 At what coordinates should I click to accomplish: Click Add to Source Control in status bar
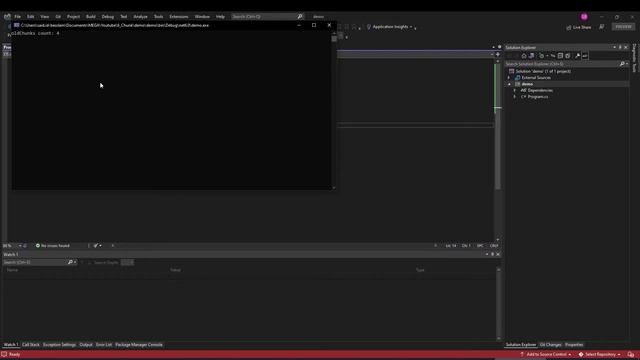pos(545,355)
